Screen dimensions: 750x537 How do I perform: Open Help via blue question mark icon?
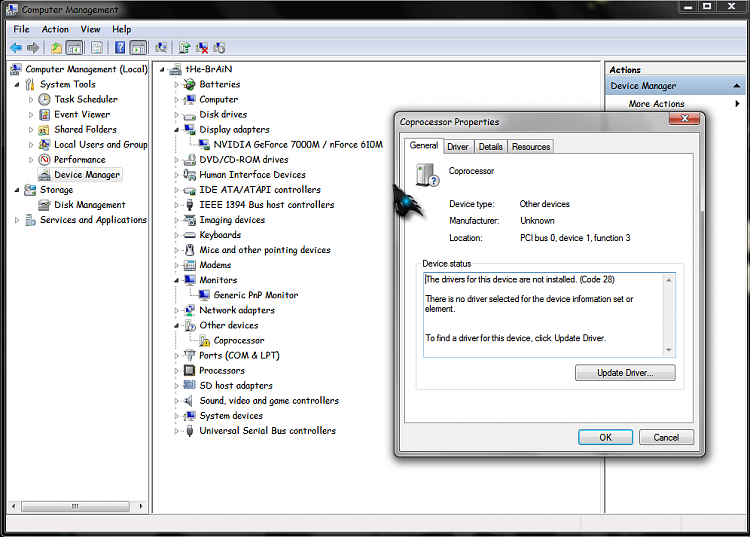coord(120,48)
